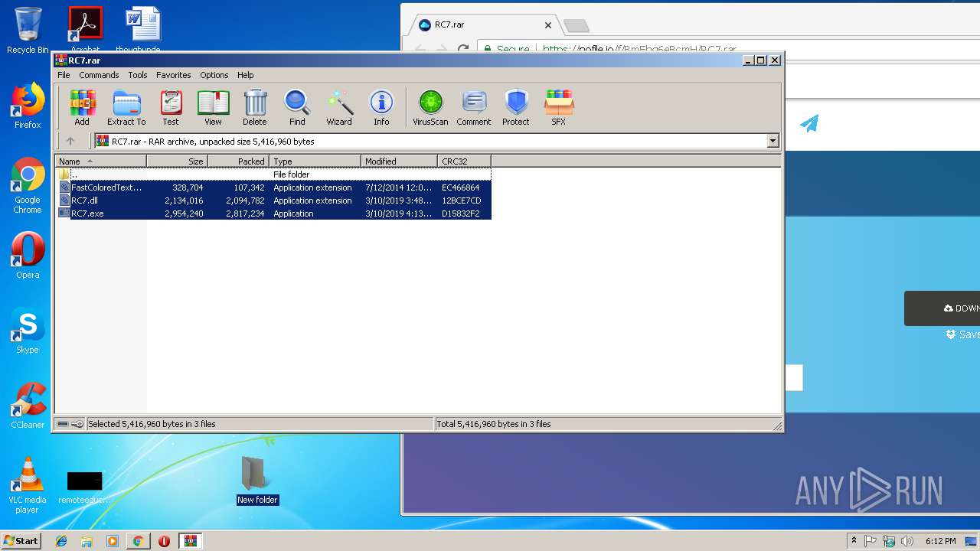Click the Download button on webpage
The height and width of the screenshot is (551, 980).
[943, 308]
